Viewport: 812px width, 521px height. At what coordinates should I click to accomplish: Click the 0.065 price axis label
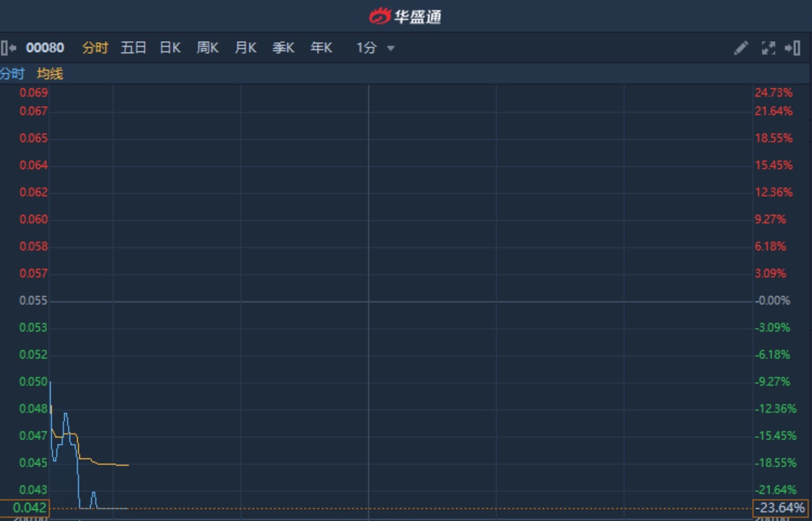pos(34,139)
